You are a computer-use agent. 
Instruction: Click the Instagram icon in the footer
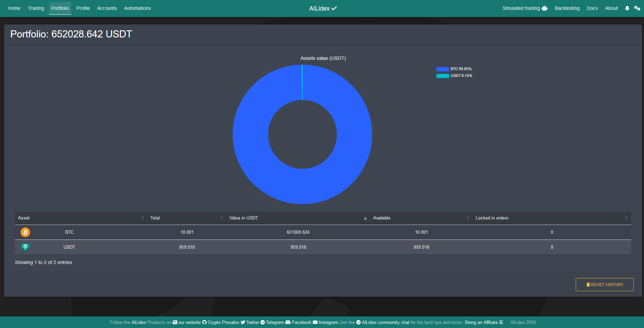tap(315, 322)
